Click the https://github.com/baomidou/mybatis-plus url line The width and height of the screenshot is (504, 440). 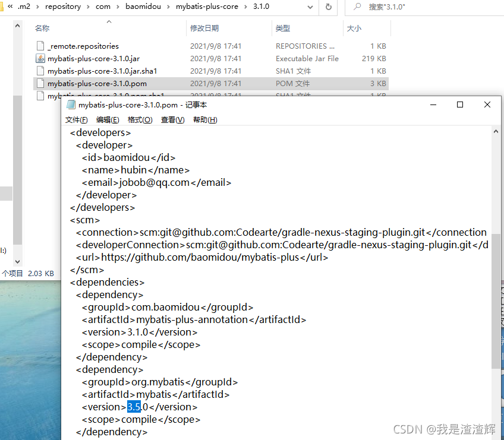(202, 257)
